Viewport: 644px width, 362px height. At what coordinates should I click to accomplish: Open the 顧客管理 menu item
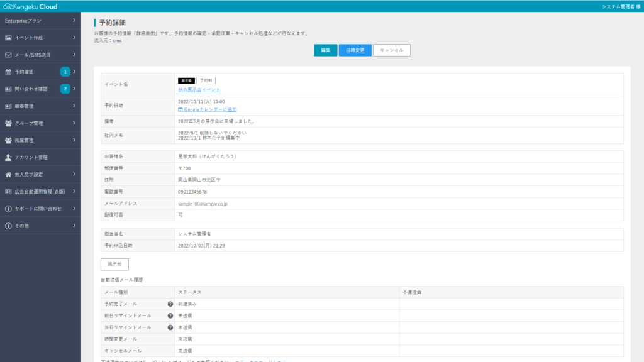tap(40, 106)
